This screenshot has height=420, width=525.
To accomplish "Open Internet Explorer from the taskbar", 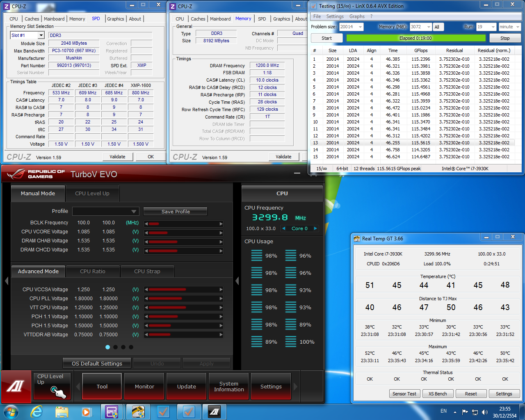I will (x=37, y=411).
